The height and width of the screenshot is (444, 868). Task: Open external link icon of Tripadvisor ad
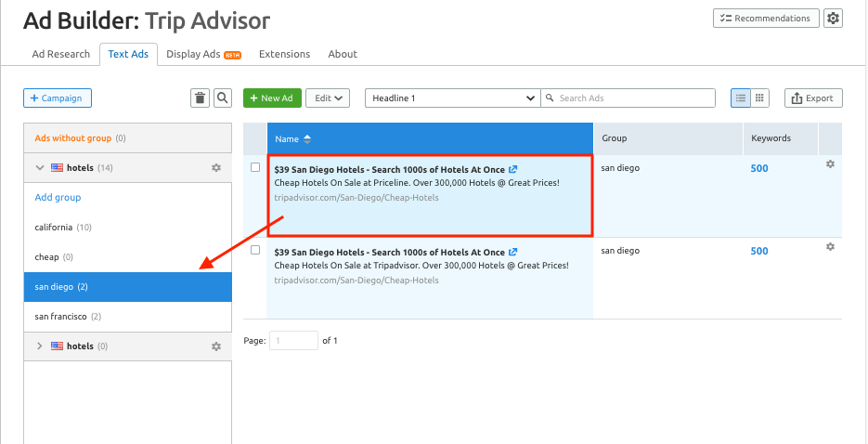pyautogui.click(x=513, y=252)
